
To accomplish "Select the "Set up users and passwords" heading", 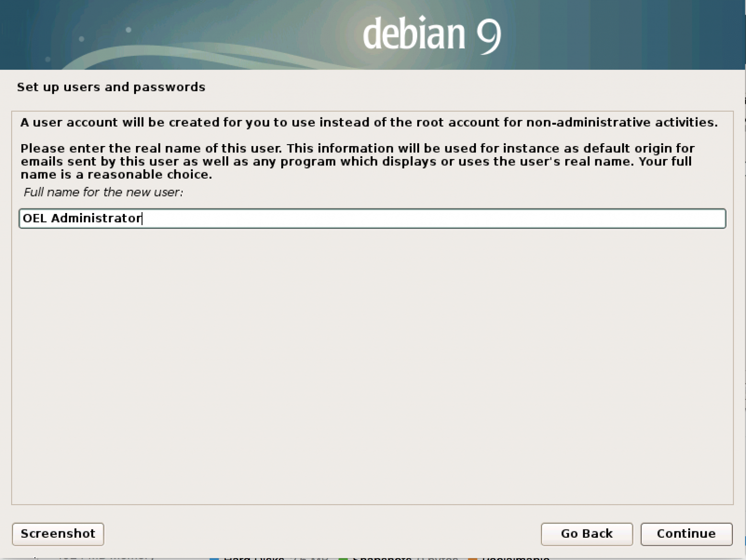I will (x=111, y=87).
